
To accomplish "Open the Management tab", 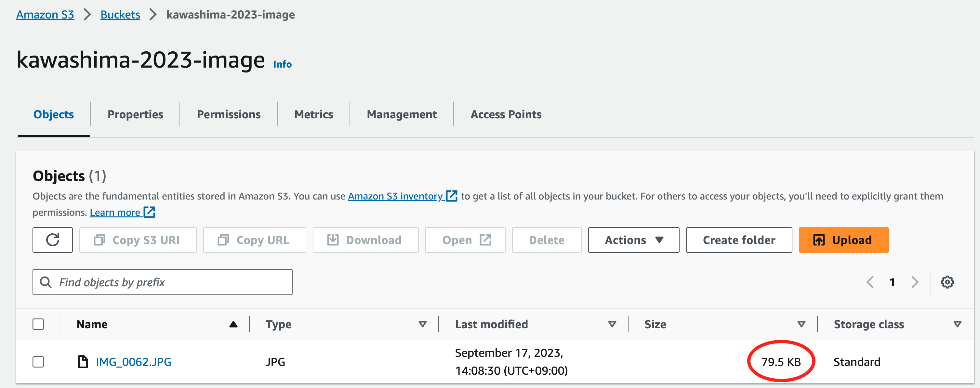I will [x=402, y=114].
